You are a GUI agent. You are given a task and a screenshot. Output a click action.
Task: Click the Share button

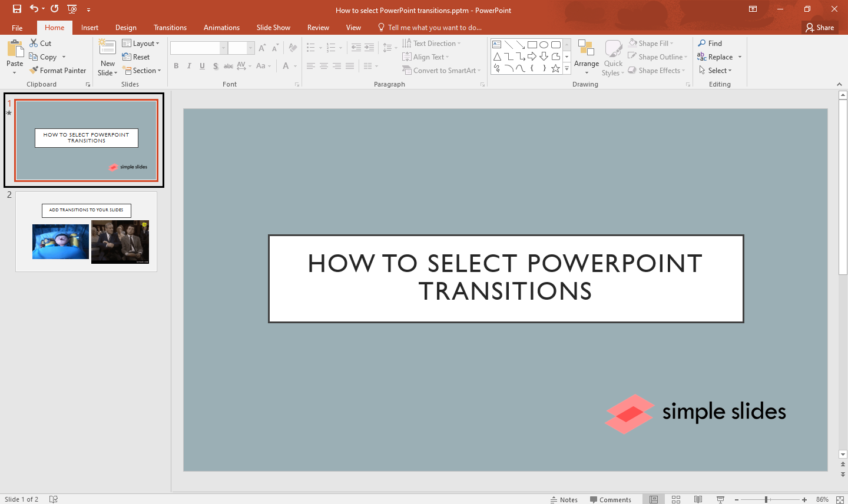click(x=820, y=27)
